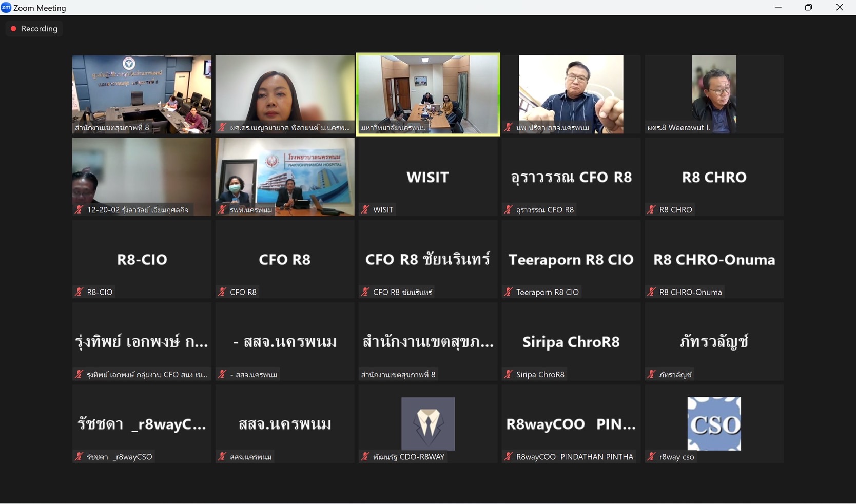Click the suit-and-tie avatar of CDO-R8WAY

click(427, 423)
